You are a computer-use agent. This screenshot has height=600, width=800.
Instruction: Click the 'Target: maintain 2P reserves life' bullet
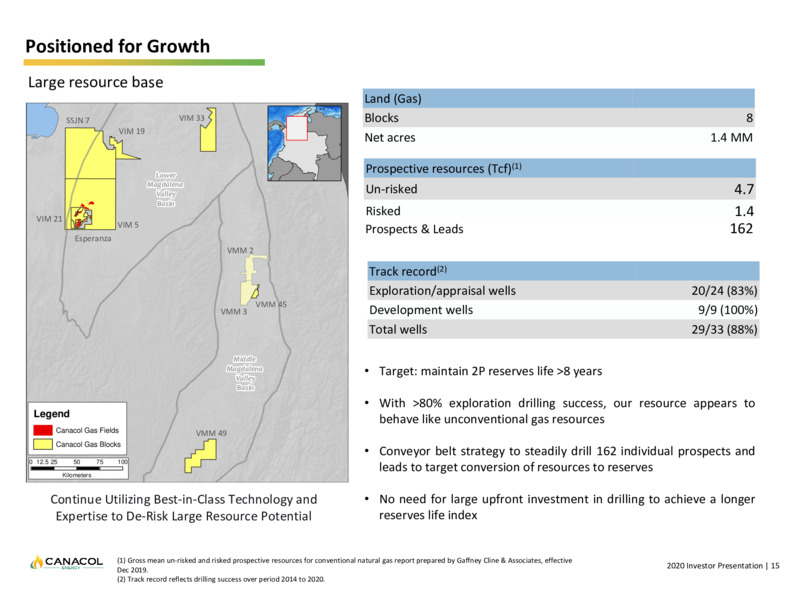coord(490,371)
